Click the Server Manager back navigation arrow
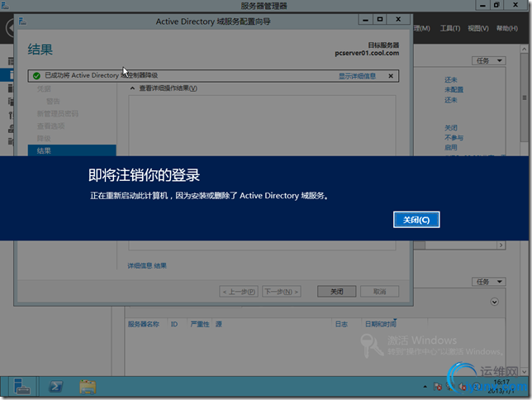 [x=10, y=28]
